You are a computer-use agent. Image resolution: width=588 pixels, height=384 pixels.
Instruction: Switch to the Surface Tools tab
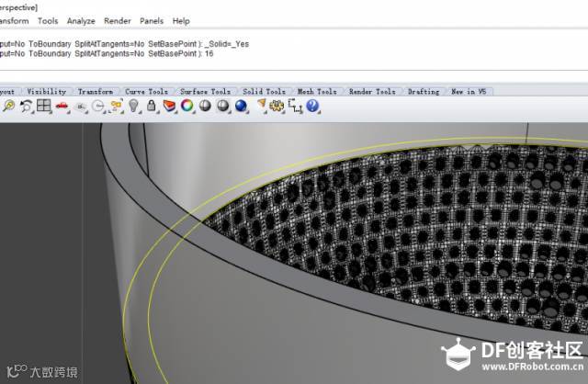[x=205, y=92]
